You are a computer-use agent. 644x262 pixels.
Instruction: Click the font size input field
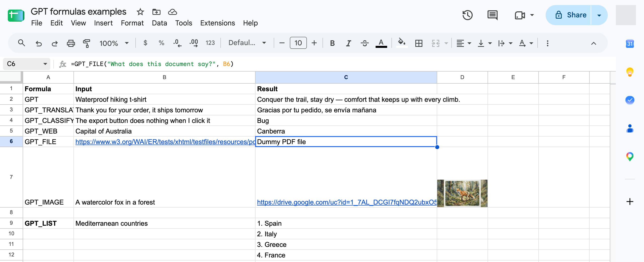298,43
